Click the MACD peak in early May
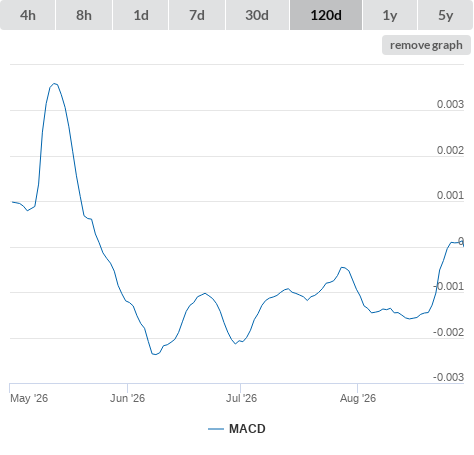Image resolution: width=474 pixels, height=455 pixels. click(54, 84)
